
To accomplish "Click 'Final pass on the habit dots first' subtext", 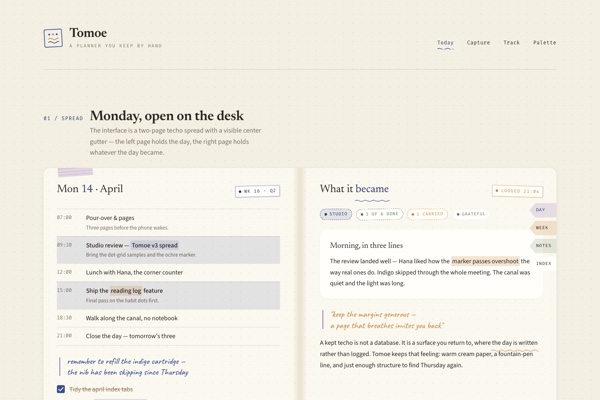I will click(x=122, y=300).
